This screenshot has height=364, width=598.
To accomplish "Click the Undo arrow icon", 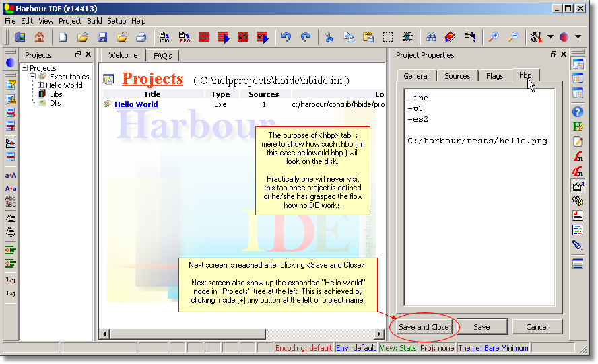I will [286, 37].
